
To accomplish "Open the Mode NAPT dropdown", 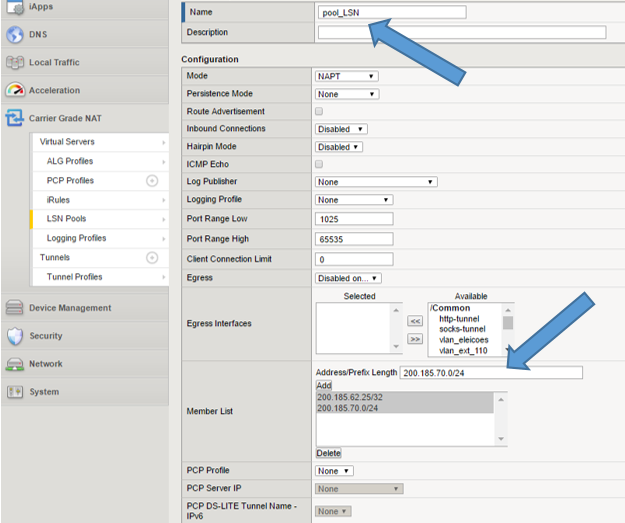I will (x=346, y=76).
